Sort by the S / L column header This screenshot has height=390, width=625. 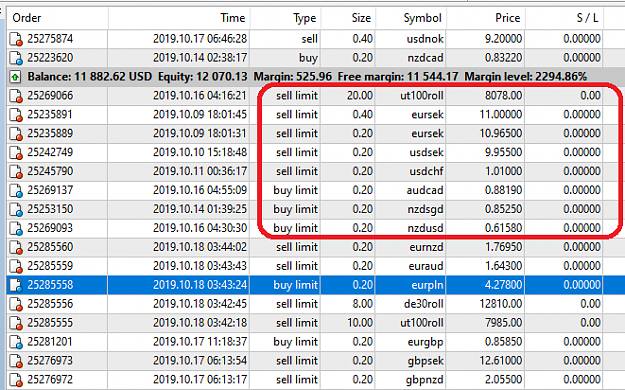pos(564,18)
